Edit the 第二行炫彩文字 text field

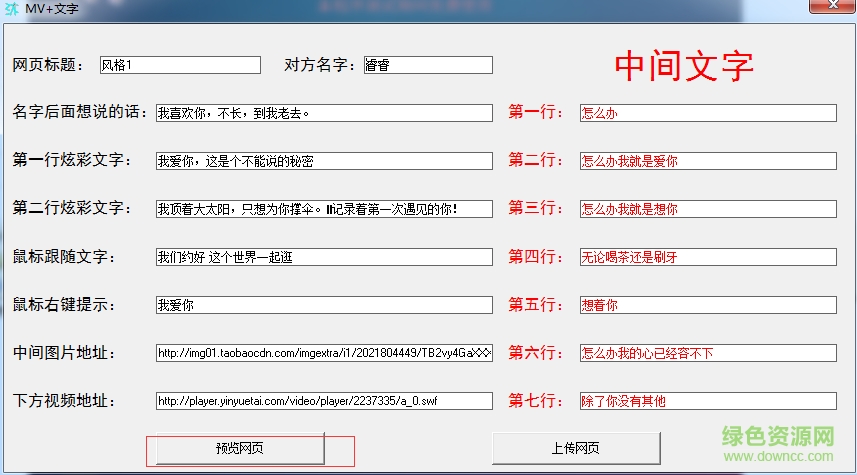pyautogui.click(x=324, y=209)
